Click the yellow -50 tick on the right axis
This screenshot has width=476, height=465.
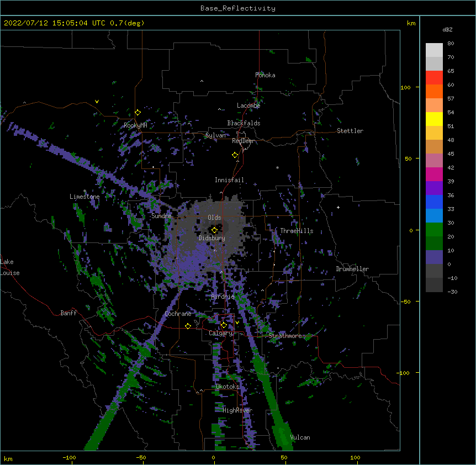(x=405, y=302)
